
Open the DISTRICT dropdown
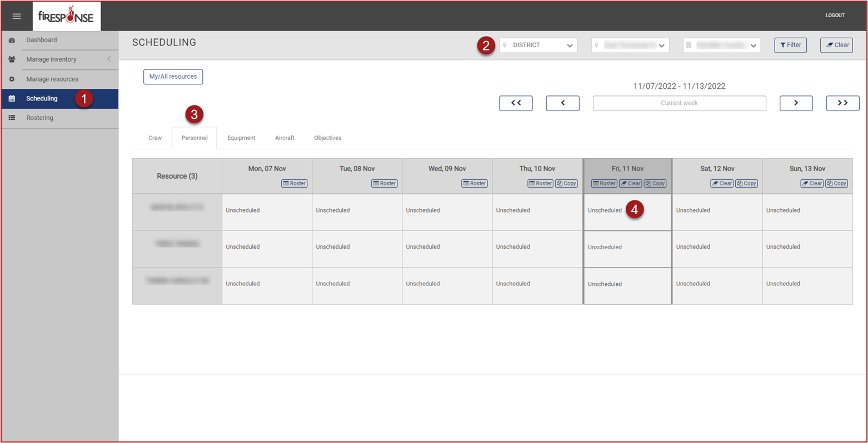[x=538, y=46]
